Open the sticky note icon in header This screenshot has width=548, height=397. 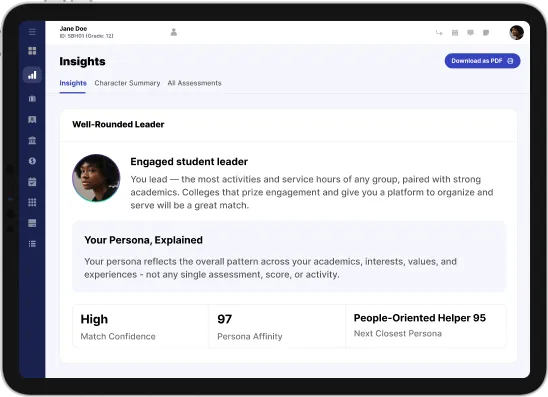pyautogui.click(x=486, y=33)
